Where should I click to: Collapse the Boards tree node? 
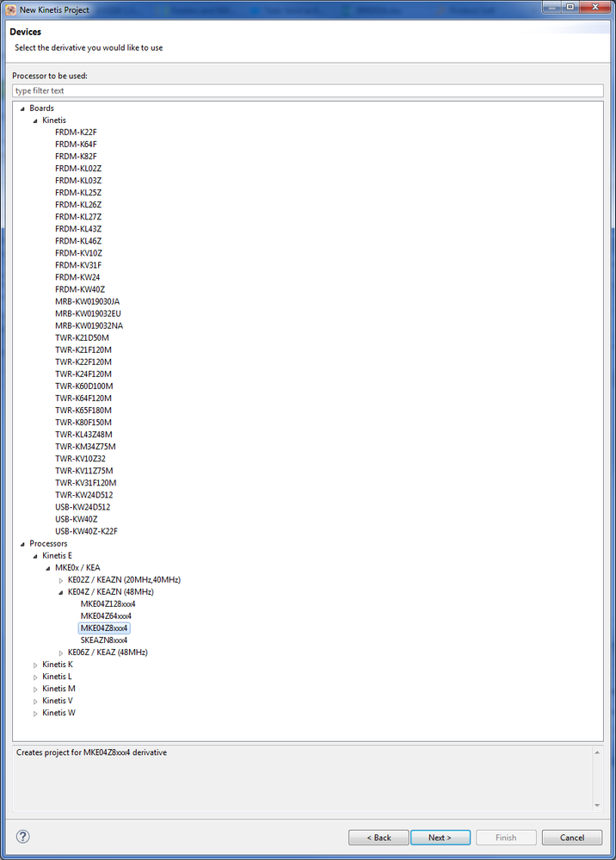[x=22, y=108]
